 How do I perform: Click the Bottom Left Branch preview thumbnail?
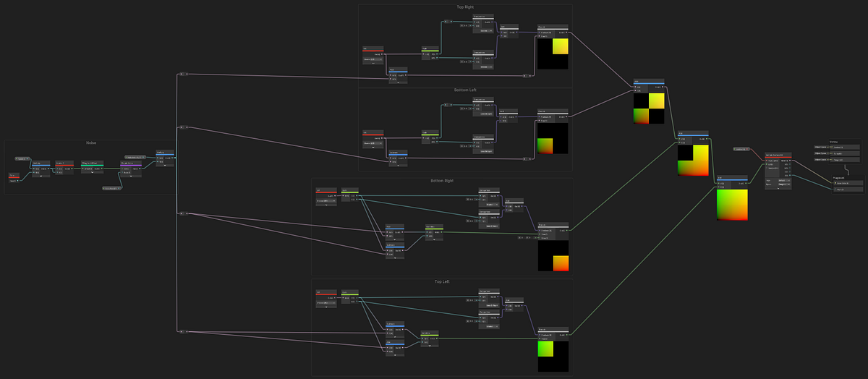pos(553,138)
